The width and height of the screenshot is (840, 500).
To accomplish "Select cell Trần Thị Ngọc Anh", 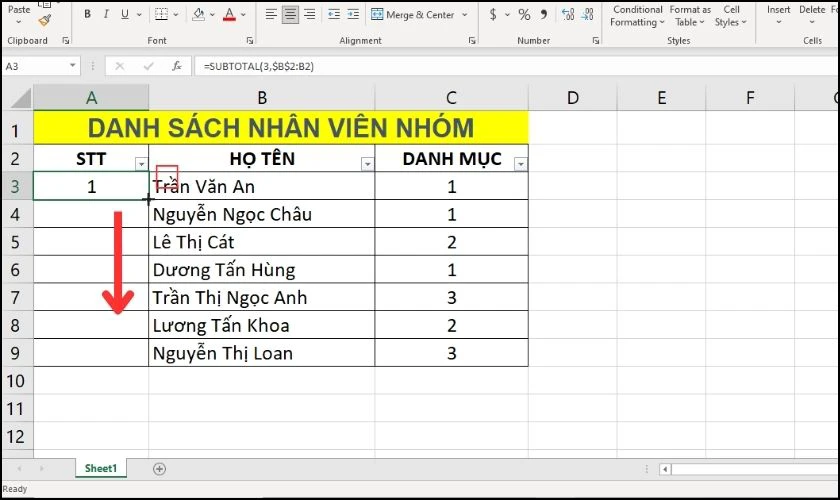I will (x=262, y=297).
